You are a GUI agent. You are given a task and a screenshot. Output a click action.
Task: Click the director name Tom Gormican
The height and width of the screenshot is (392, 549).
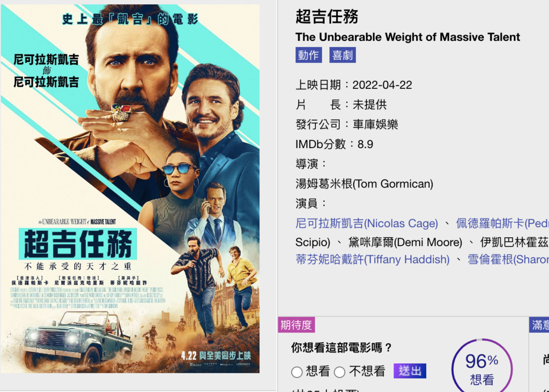click(x=364, y=184)
